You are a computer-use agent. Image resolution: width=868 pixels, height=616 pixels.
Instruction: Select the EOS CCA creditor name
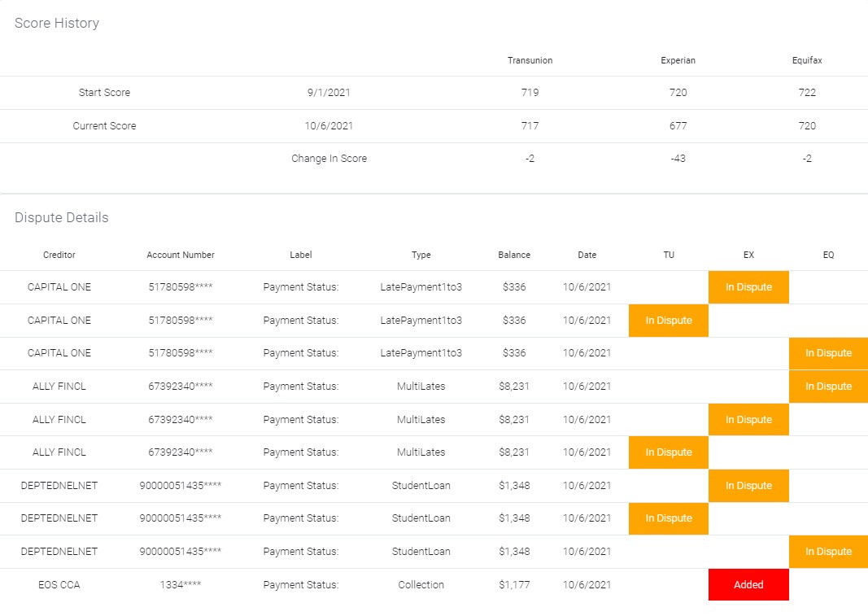click(59, 584)
